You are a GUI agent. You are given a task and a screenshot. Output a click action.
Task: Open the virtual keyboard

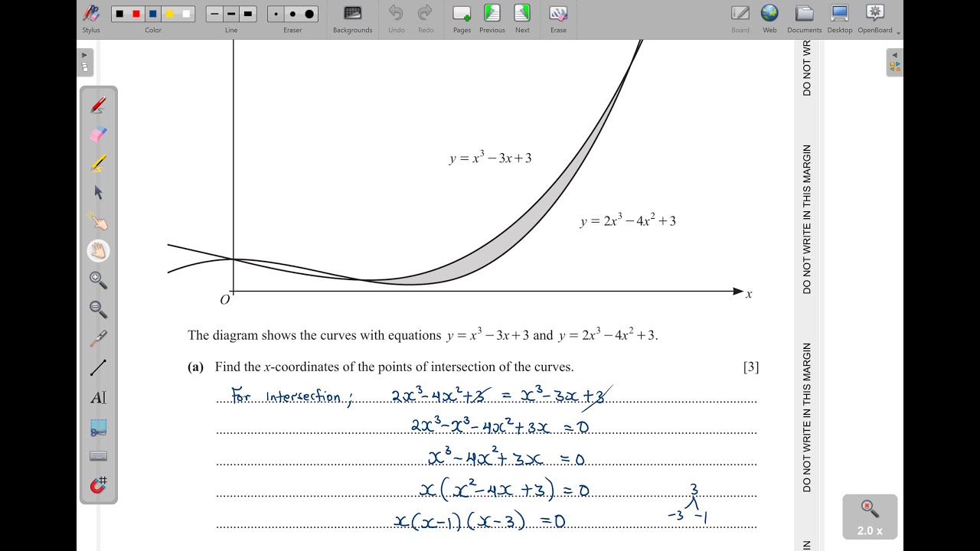(99, 456)
